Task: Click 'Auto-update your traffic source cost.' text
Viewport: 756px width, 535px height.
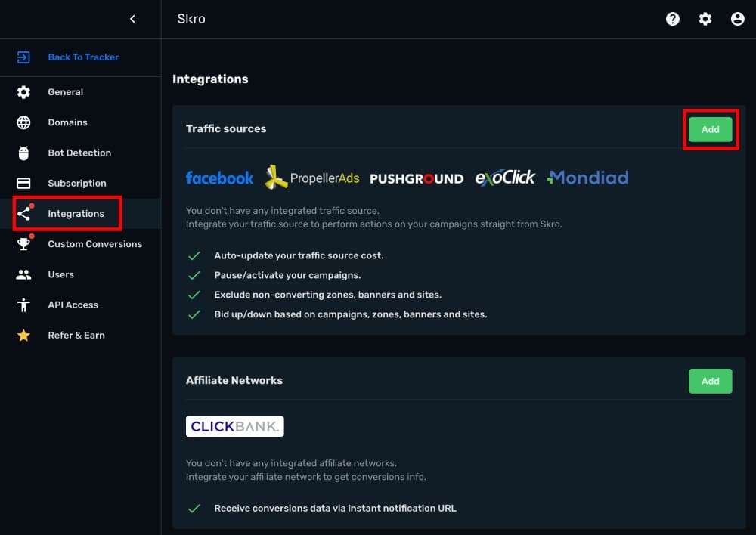Action: (299, 255)
